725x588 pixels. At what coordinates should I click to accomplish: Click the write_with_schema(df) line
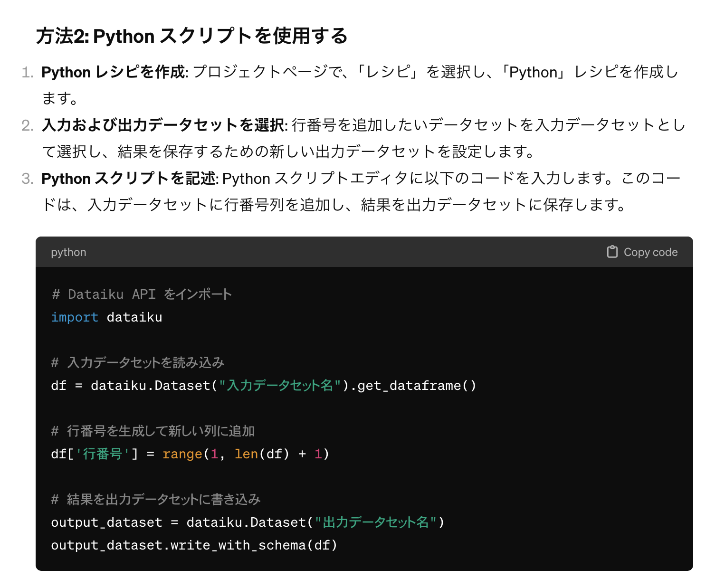tap(194, 545)
